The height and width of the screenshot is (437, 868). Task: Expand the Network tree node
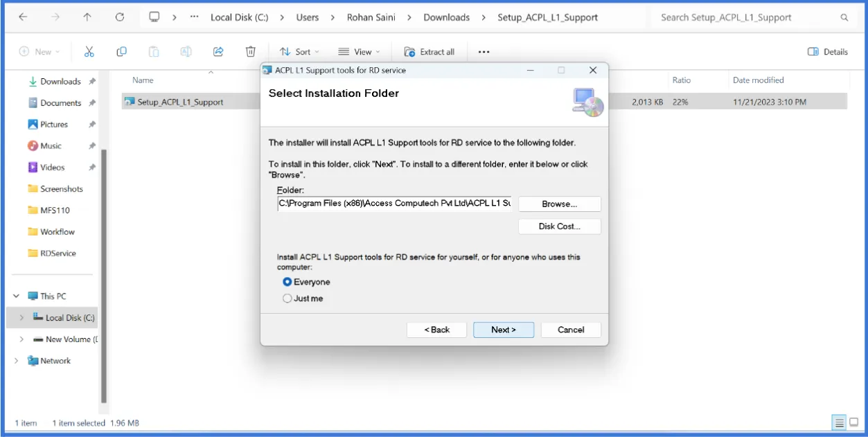16,361
